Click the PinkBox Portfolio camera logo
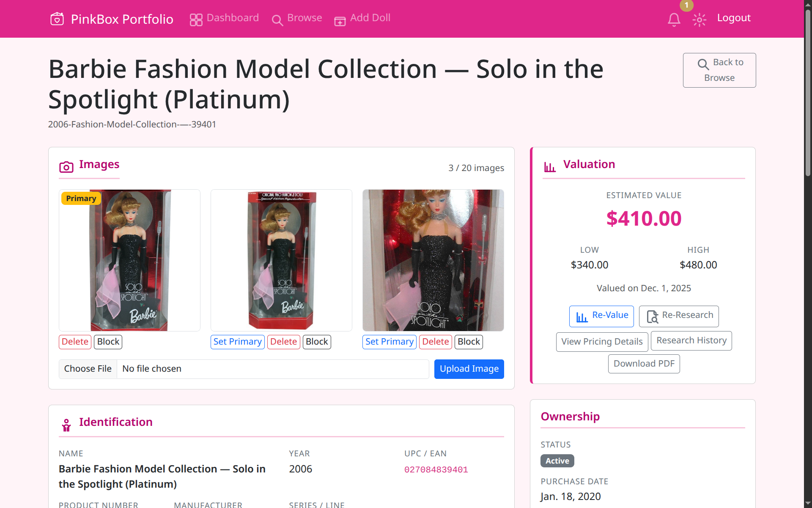Screen dimensions: 812x508 coord(57,19)
